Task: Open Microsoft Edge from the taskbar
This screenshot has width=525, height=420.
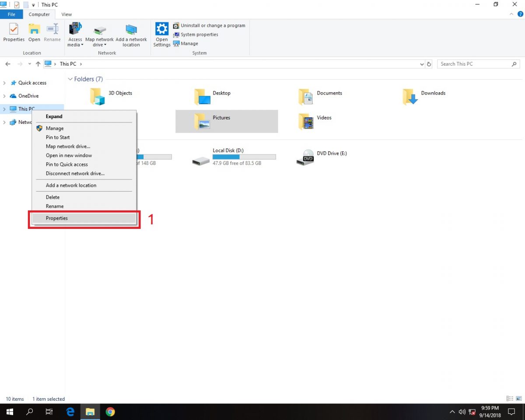Action: coord(70,412)
